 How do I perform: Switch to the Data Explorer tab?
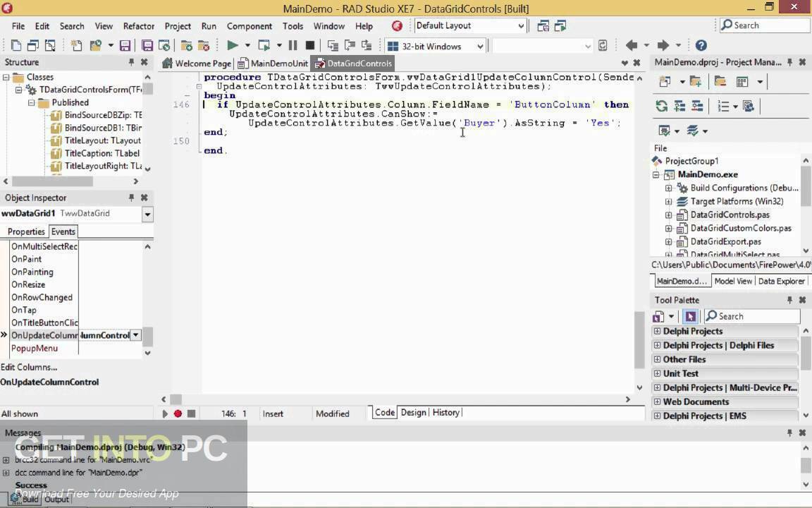point(782,281)
